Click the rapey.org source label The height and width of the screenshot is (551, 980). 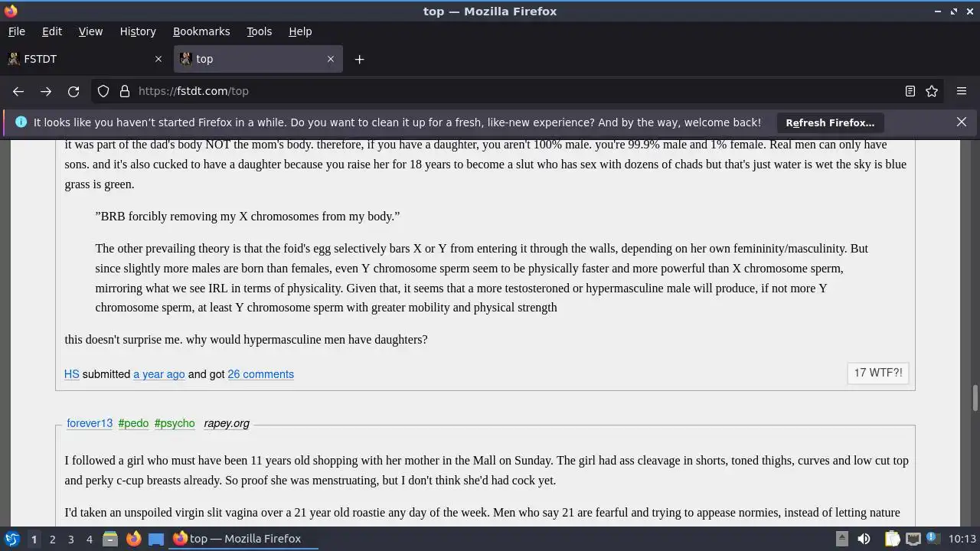227,423
